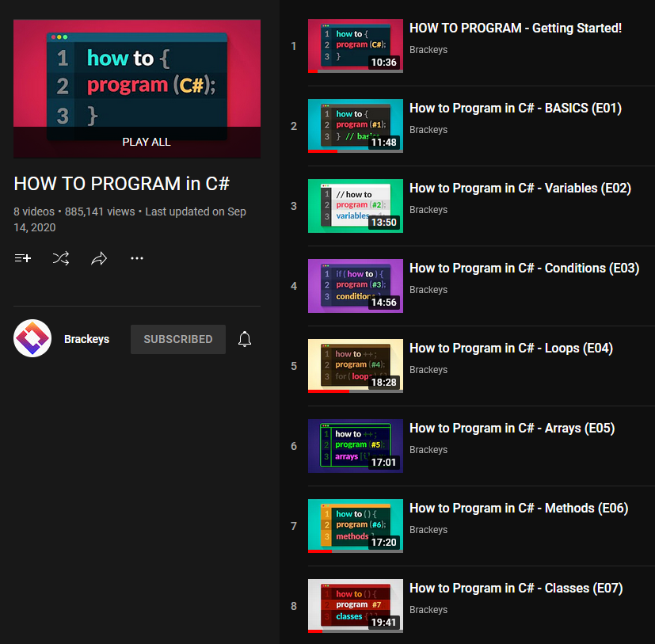Click title 'How to Program in C# - BASICS (E01)'

tap(516, 109)
